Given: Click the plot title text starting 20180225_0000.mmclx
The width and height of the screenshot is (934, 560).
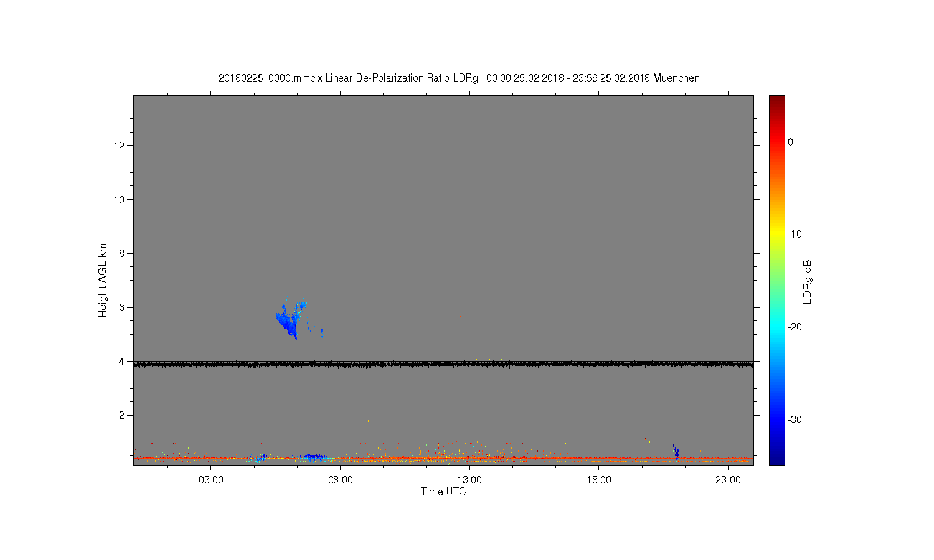Looking at the screenshot, I should (459, 78).
